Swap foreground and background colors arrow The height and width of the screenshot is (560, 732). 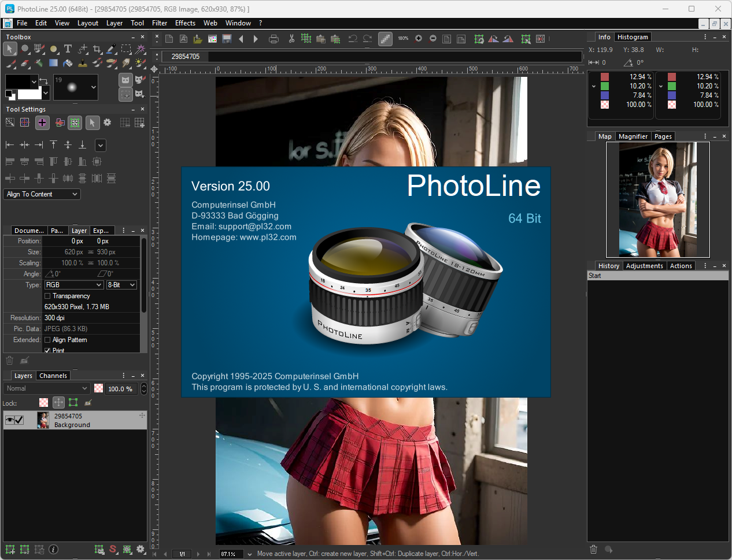(43, 81)
